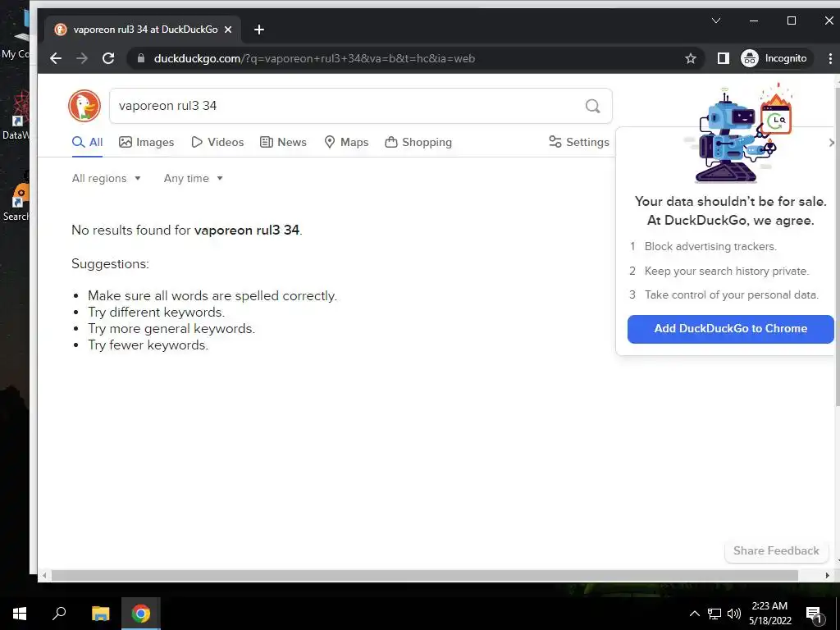
Task: Click the address bar URL
Action: click(x=314, y=58)
